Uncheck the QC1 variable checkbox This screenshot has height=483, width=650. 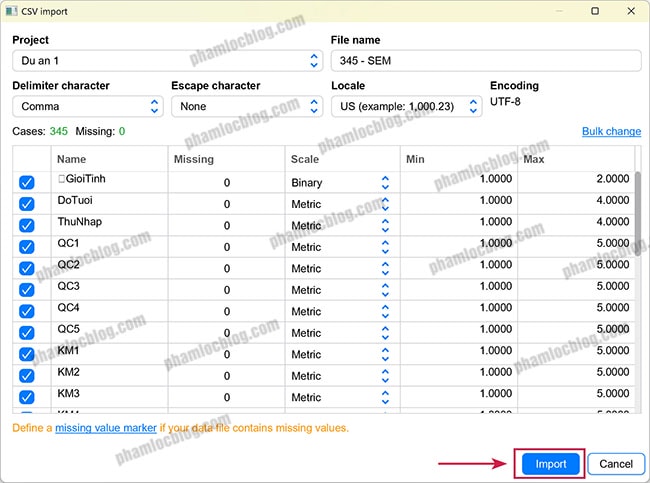click(27, 247)
